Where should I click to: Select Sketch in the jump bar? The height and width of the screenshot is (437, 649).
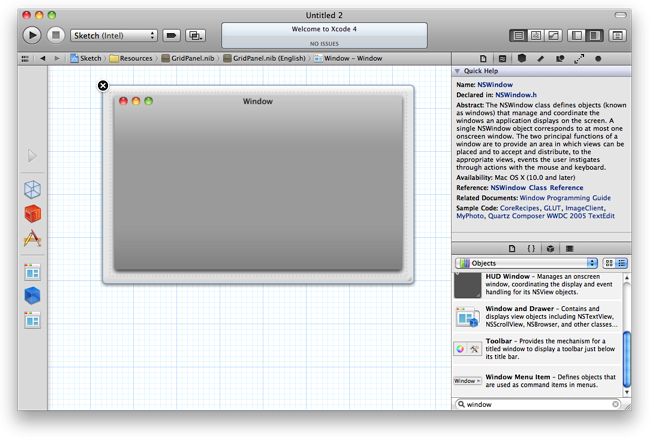(x=86, y=58)
